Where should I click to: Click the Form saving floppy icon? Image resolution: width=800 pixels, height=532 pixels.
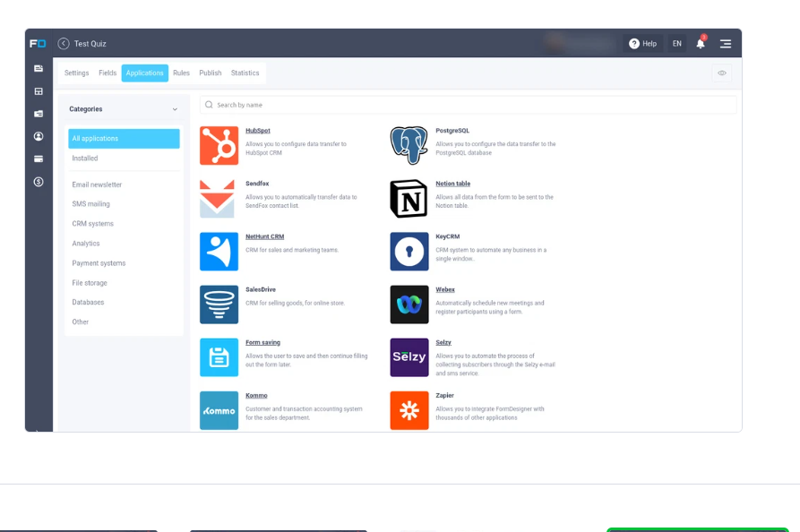[219, 357]
